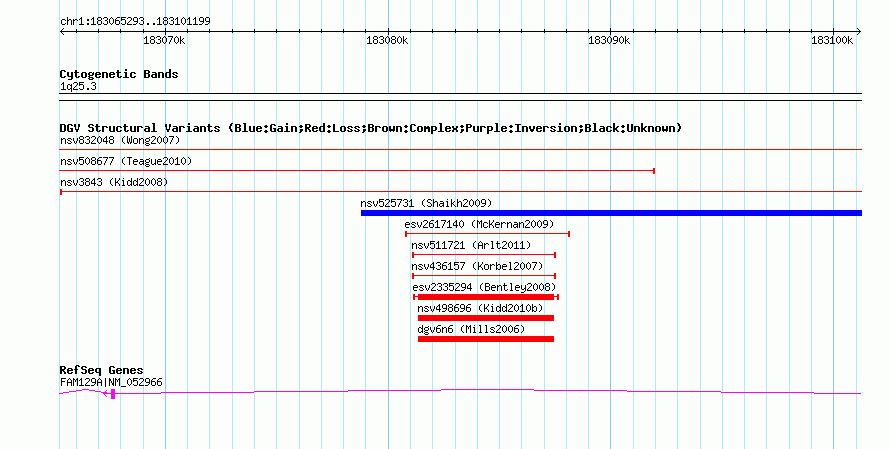Click the red loss bar for esv2335294
Viewport: 890px width, 449px height.
pyautogui.click(x=486, y=297)
